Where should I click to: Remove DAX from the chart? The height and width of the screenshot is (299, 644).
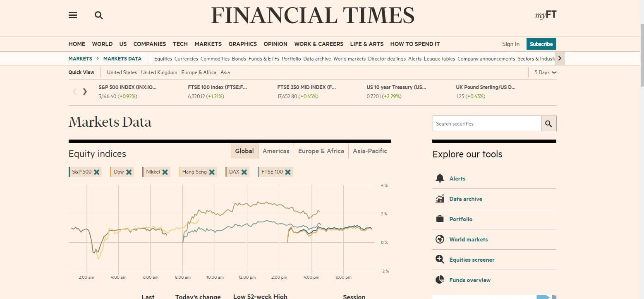tap(244, 172)
